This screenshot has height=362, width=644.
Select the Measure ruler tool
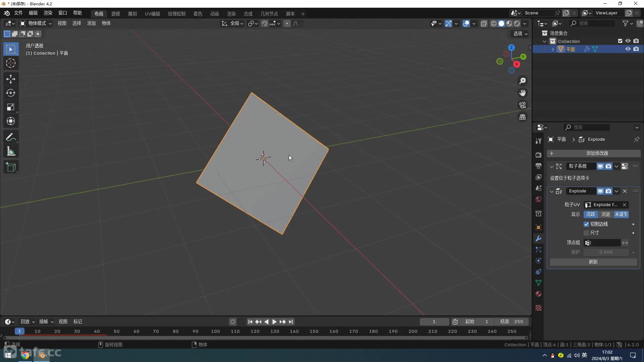coord(11,152)
